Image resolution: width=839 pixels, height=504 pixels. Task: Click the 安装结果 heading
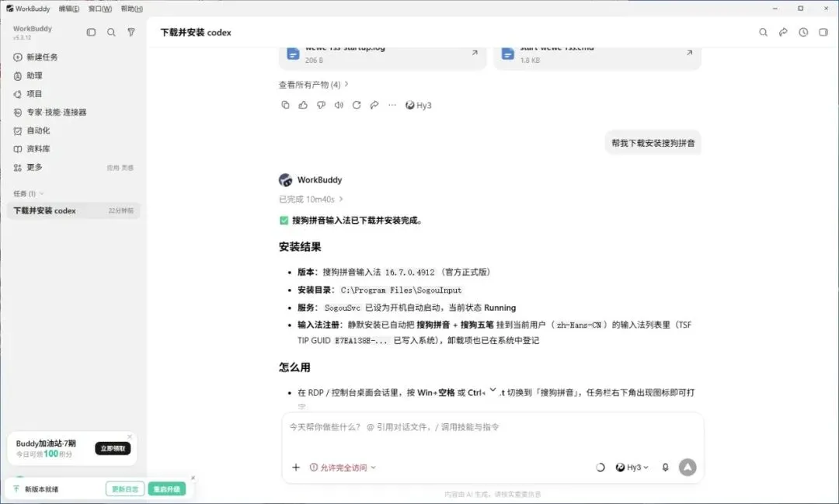pyautogui.click(x=300, y=247)
